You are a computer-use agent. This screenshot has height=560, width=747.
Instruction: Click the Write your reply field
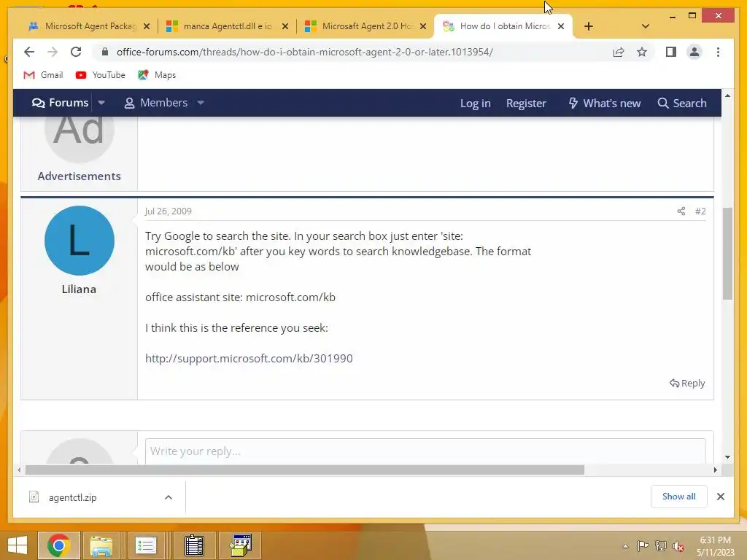click(x=425, y=451)
